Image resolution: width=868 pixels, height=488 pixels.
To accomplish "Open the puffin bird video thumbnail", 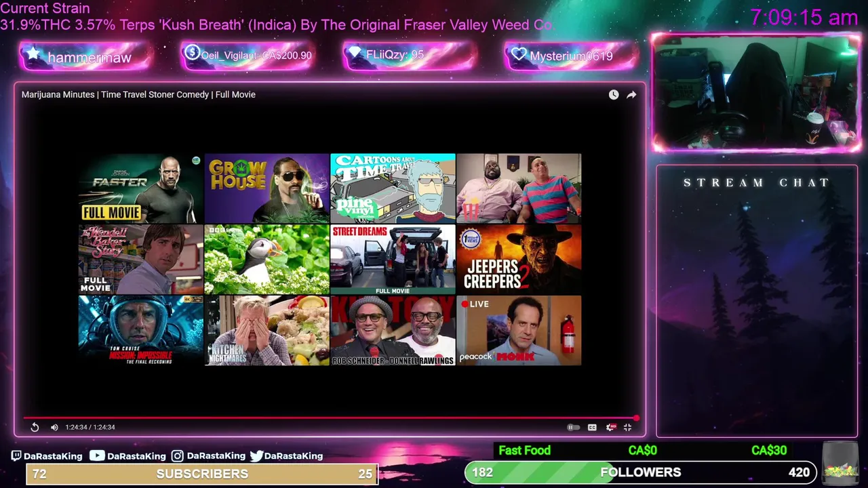I will coord(267,260).
